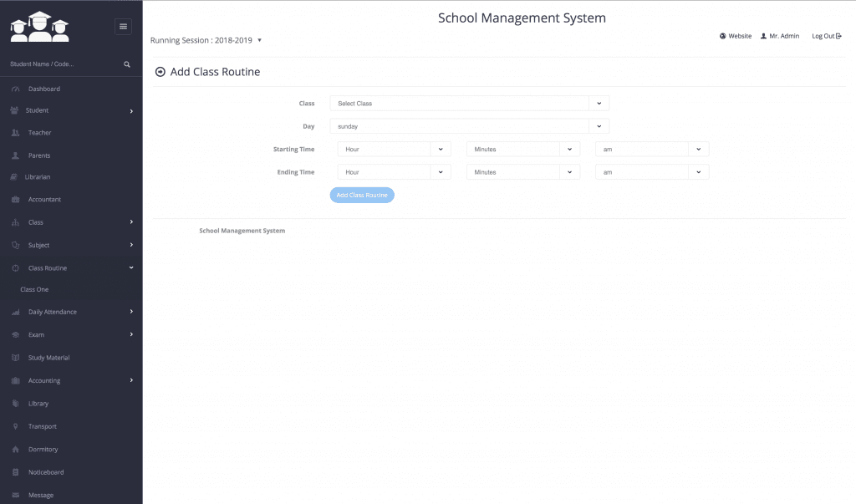The image size is (856, 504).
Task: Click the hamburger menu toggle icon
Action: pyautogui.click(x=123, y=26)
